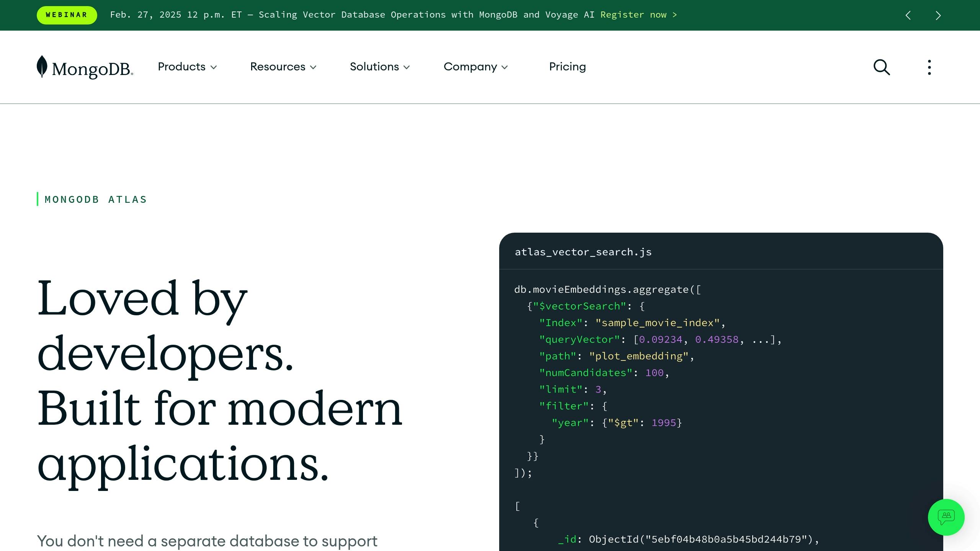
Task: Click the MongoDB leaf logo icon
Action: 42,67
